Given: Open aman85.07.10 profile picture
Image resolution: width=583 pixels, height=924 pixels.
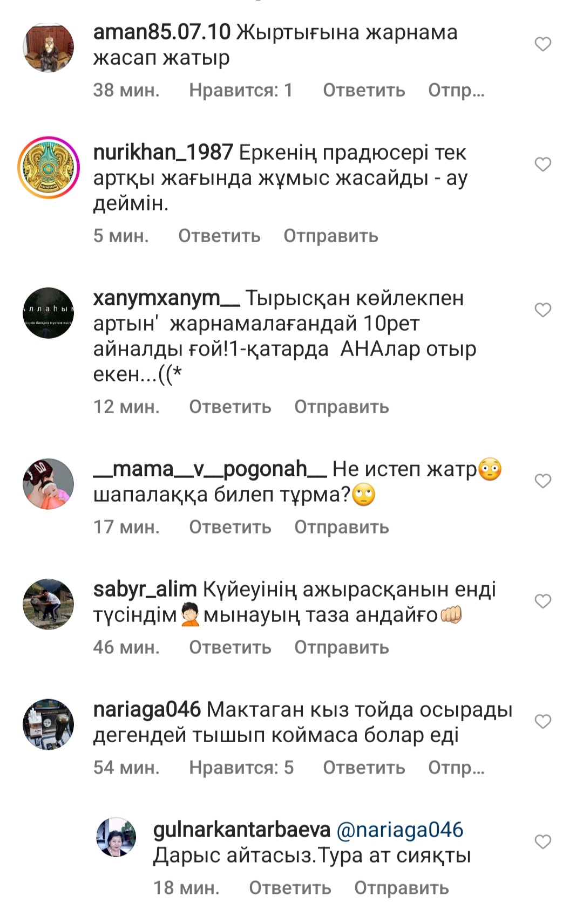Looking at the screenshot, I should 48,47.
